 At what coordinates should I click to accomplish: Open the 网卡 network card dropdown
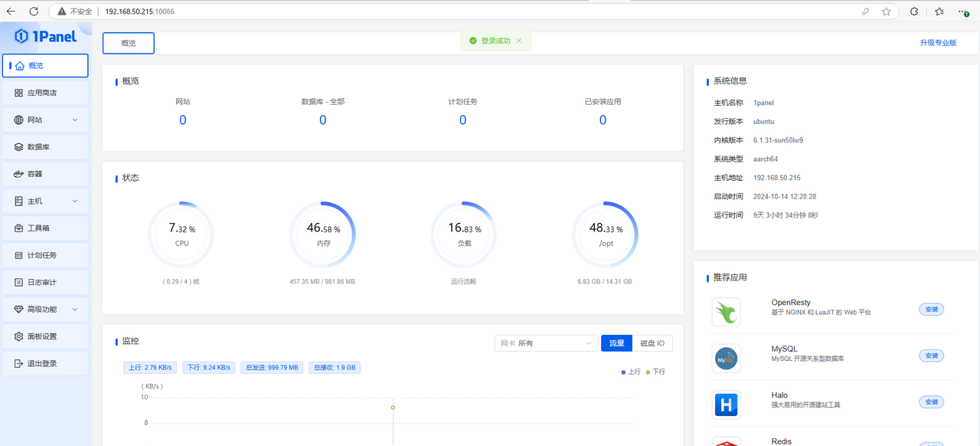546,343
